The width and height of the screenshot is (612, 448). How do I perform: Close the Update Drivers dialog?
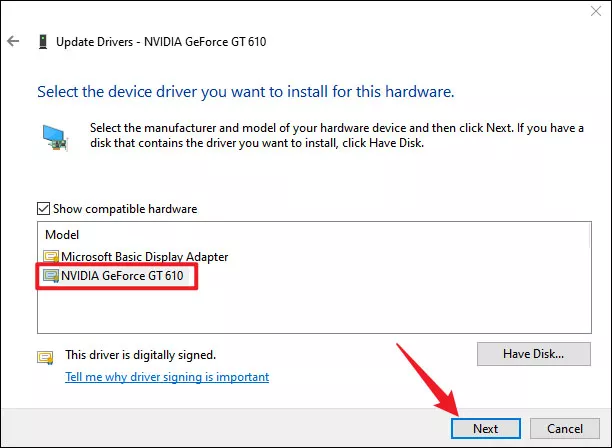click(596, 11)
